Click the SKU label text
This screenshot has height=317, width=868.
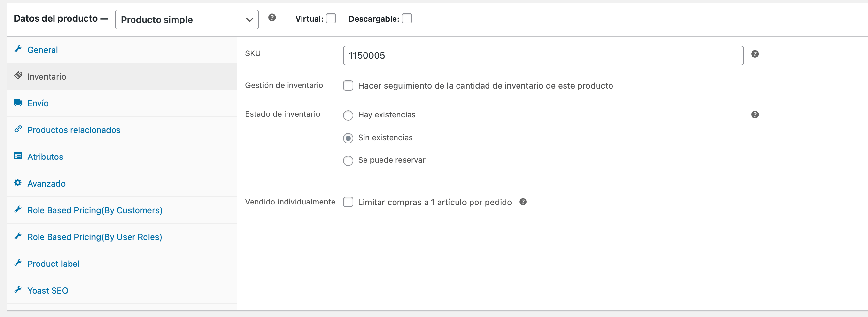point(253,53)
